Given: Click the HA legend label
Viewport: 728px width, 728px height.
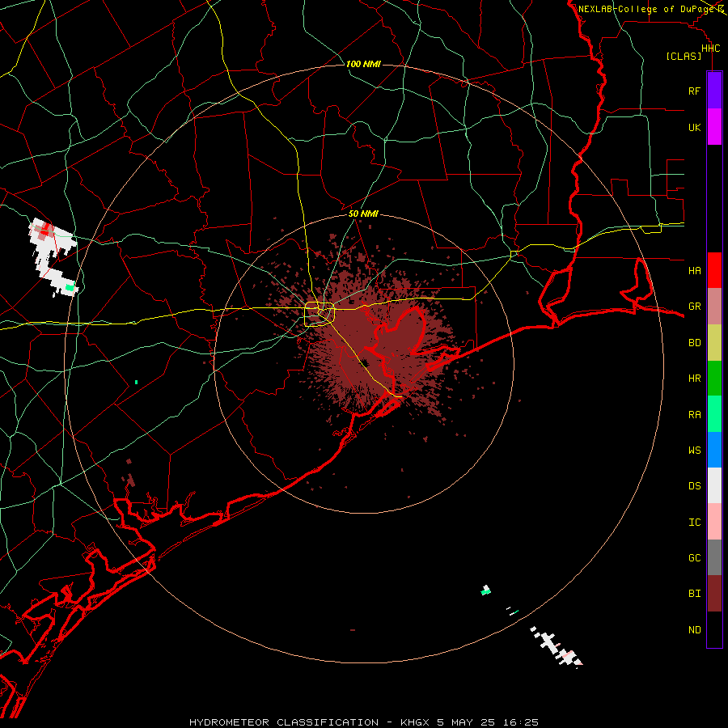Looking at the screenshot, I should 694,270.
